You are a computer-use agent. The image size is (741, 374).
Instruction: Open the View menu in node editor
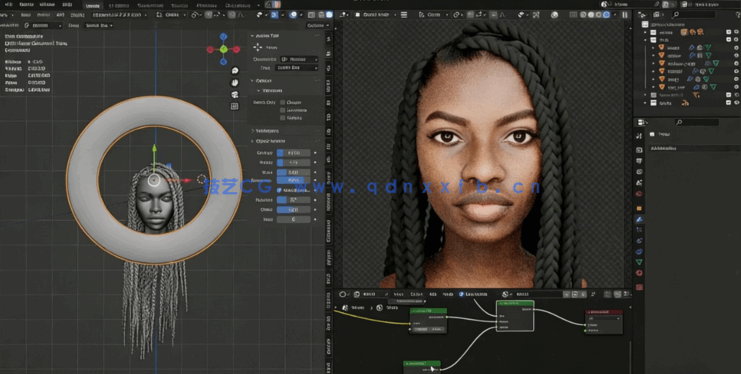398,294
